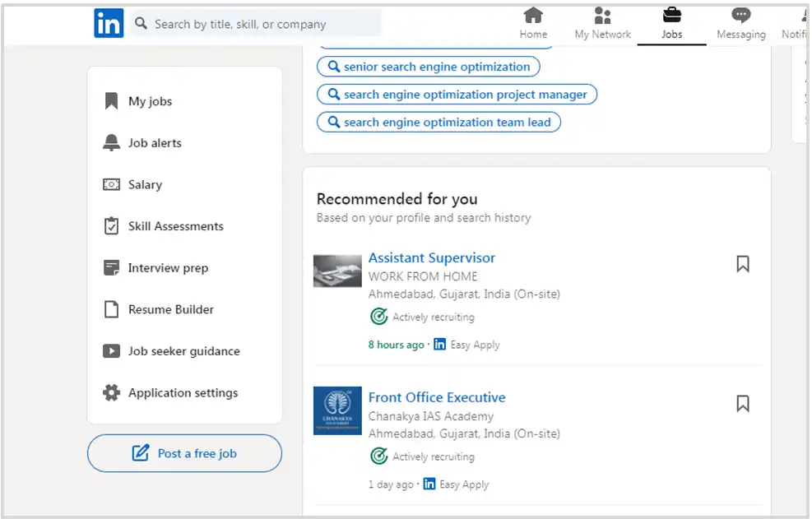
Task: Click the Actively recruiting icon for Front Office Executive
Action: pos(379,456)
